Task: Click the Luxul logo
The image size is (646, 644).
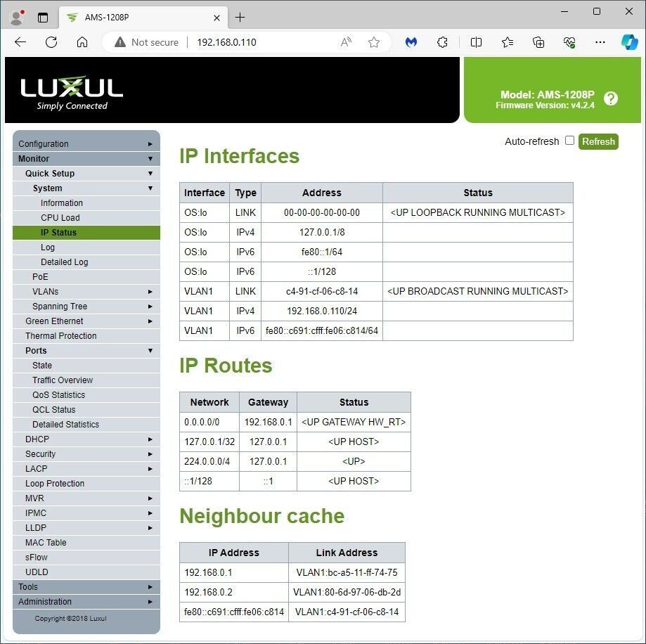Action: 72,92
